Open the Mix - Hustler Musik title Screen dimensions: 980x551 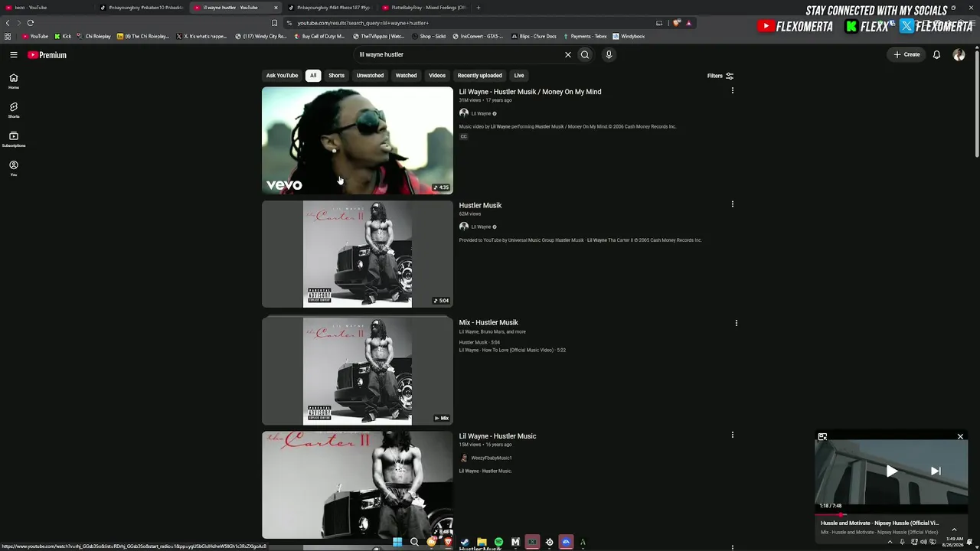click(x=488, y=323)
